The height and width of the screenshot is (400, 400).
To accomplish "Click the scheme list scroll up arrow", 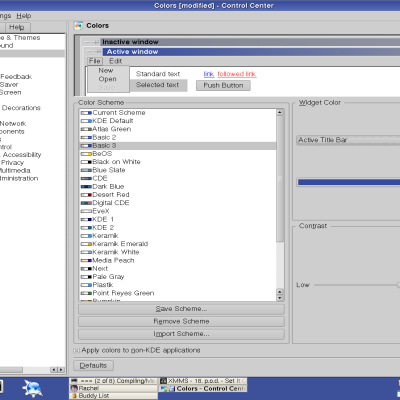I will [280, 113].
